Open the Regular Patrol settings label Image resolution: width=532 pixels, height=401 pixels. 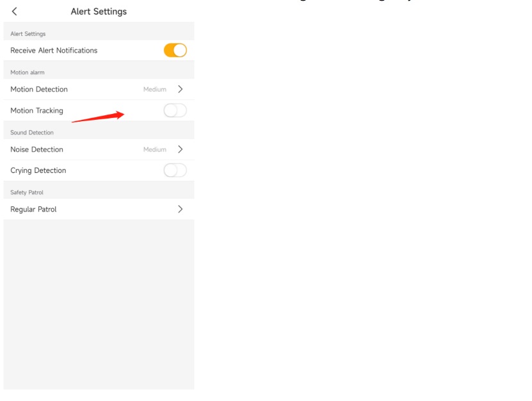click(33, 209)
